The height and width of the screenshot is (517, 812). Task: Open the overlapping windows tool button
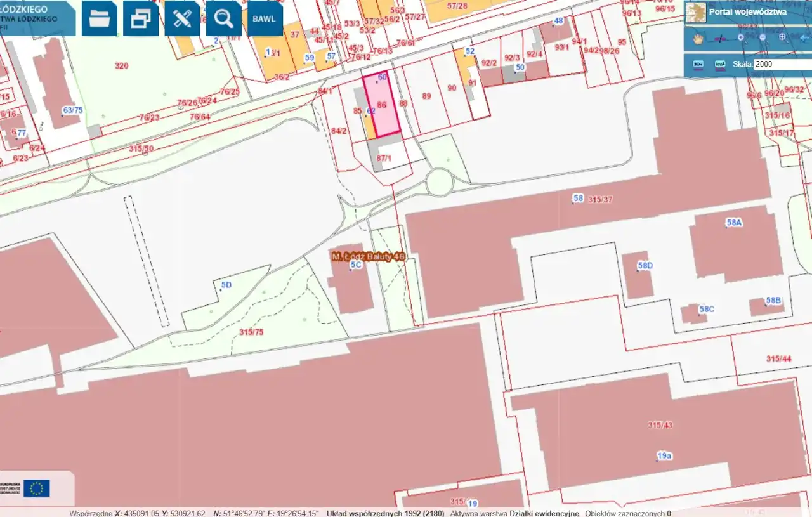(x=141, y=18)
